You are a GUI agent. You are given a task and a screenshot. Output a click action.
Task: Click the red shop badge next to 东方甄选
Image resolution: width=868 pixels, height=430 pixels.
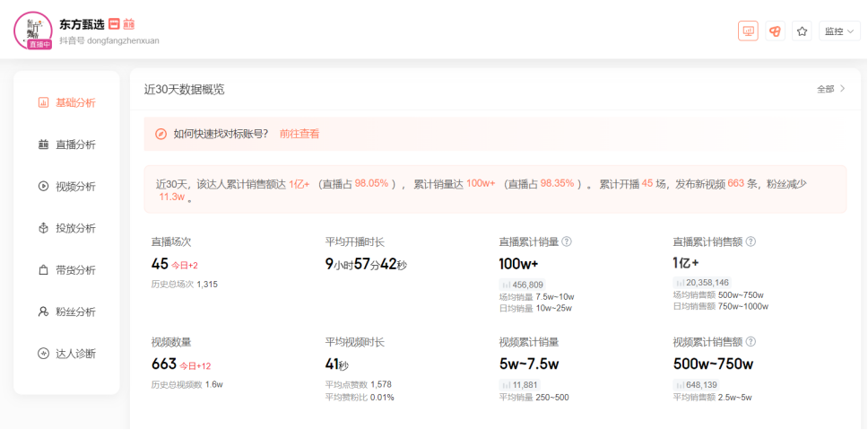(x=114, y=24)
